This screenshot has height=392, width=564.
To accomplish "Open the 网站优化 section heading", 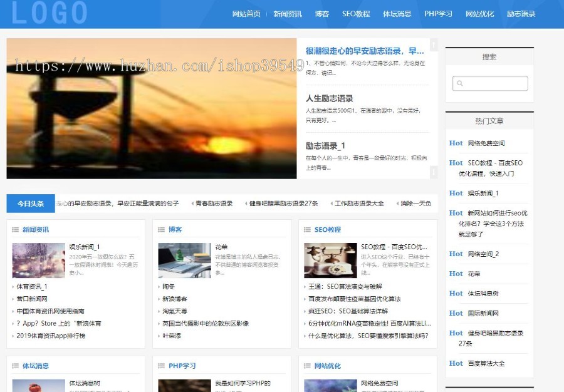I will pyautogui.click(x=327, y=366).
